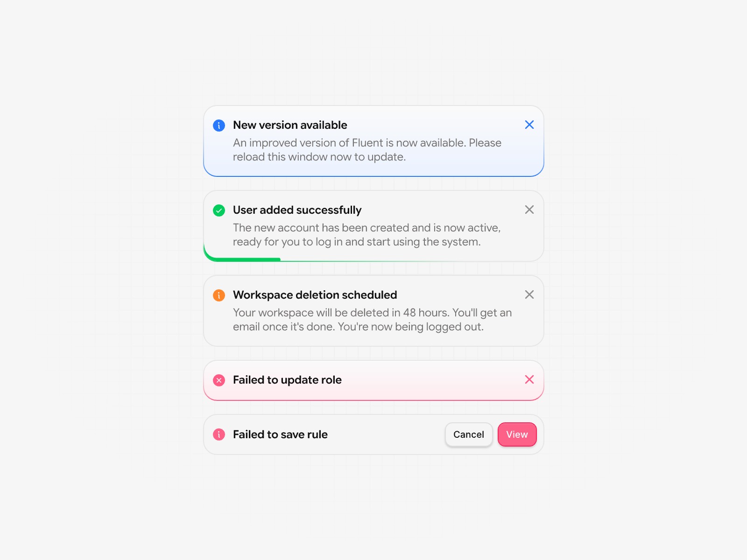
Task: Select the New version available heading
Action: 290,125
